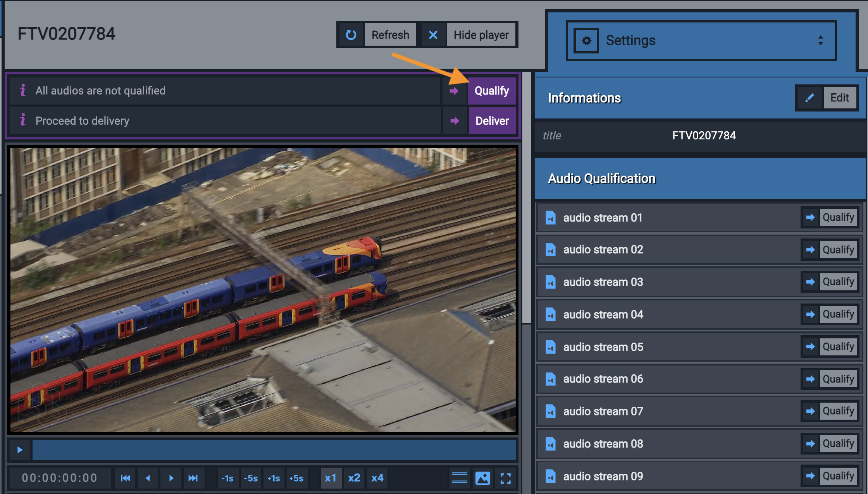Set playback speed to x4

coord(377,478)
